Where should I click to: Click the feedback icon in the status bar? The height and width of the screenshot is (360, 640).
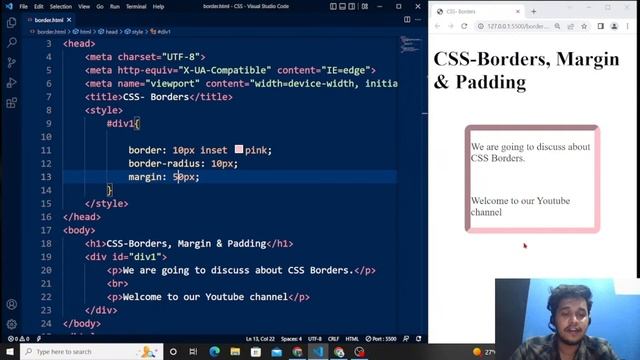coord(406,339)
